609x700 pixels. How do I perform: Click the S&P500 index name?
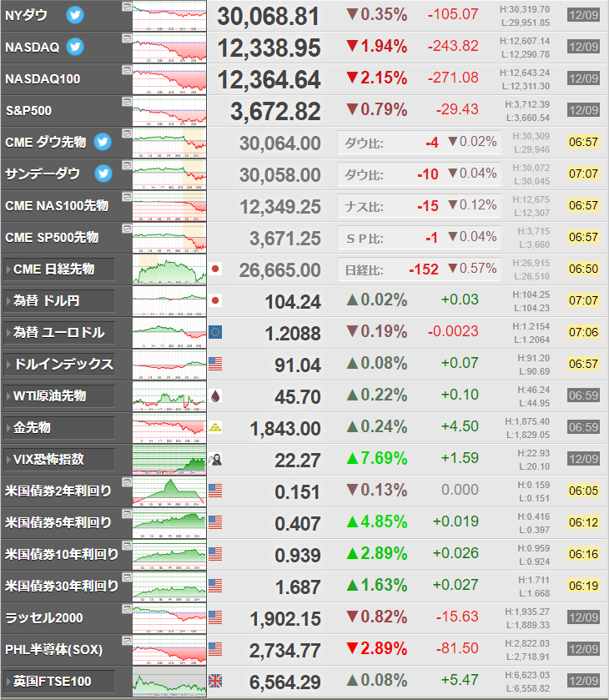point(28,111)
